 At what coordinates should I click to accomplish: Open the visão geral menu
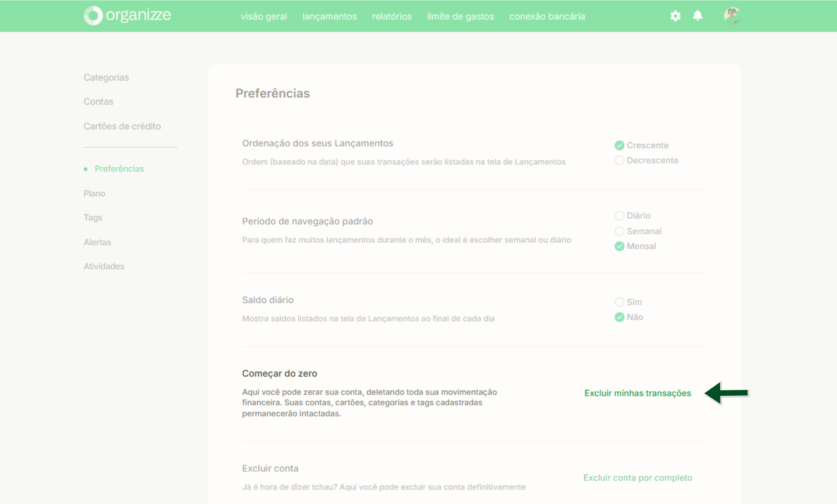[264, 16]
